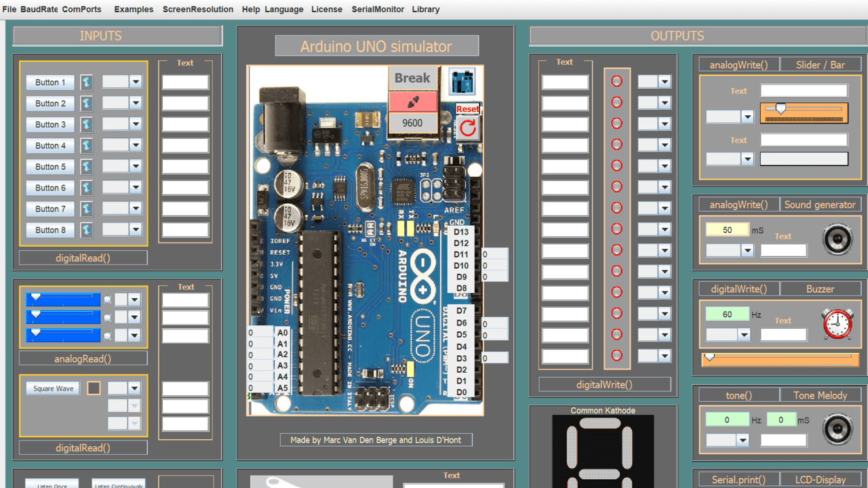Click the 60 Hz Buzzer frequency field
The width and height of the screenshot is (868, 488).
pos(727,314)
